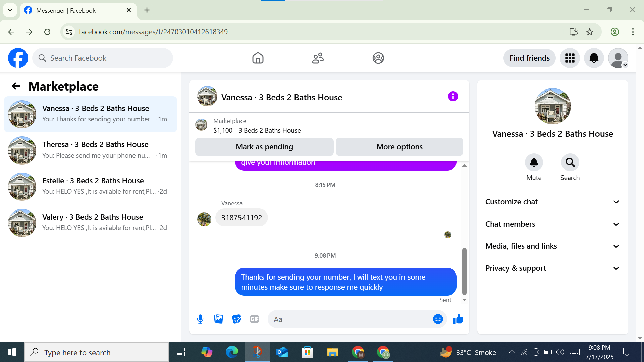
Task: Open the notifications bell in the header
Action: [x=594, y=58]
